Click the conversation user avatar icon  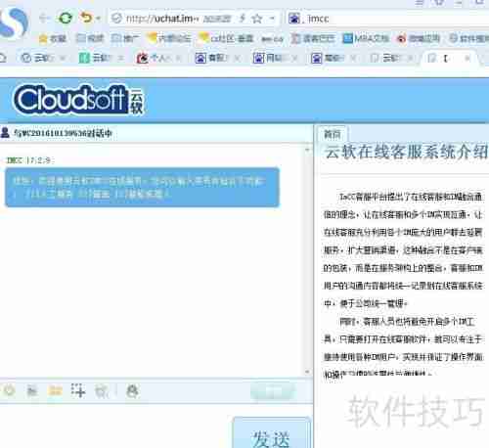(x=5, y=132)
